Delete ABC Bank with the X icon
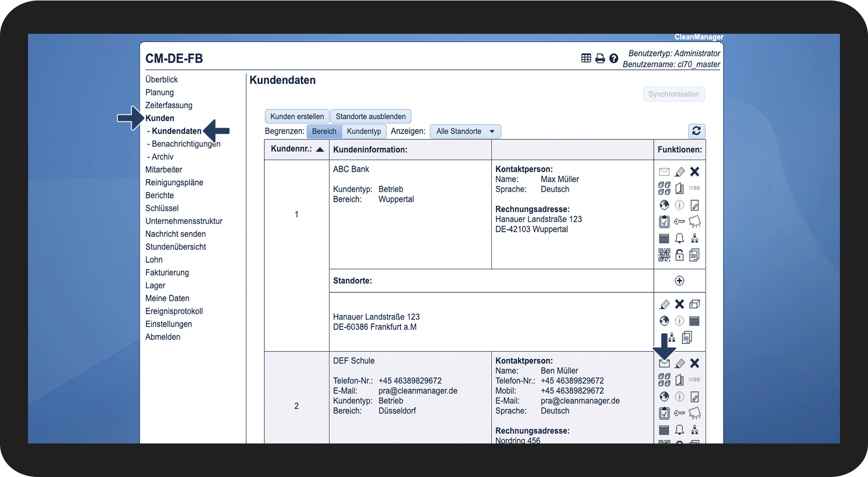The image size is (868, 477). point(695,171)
